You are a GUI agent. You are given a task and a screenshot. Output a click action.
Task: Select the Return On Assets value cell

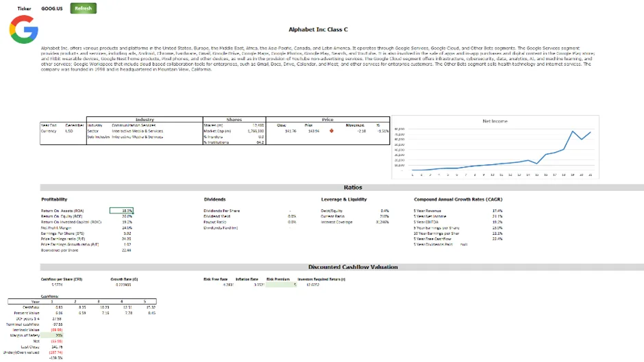[x=121, y=211]
